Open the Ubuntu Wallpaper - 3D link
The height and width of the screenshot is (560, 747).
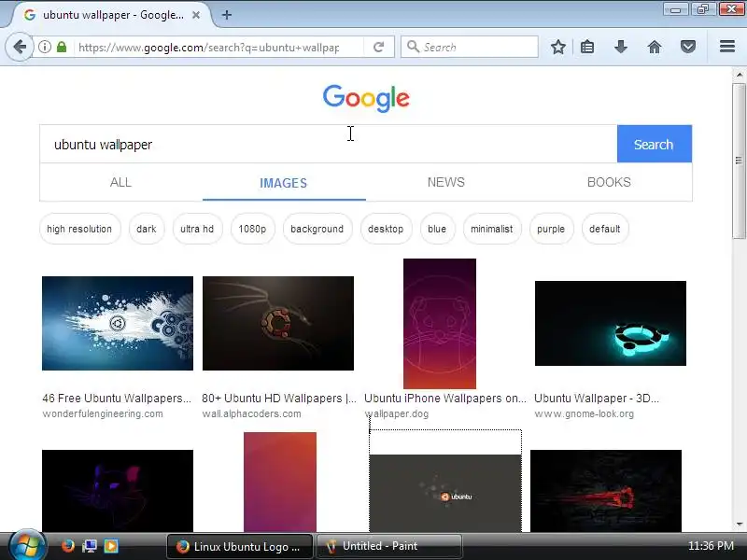click(x=597, y=399)
